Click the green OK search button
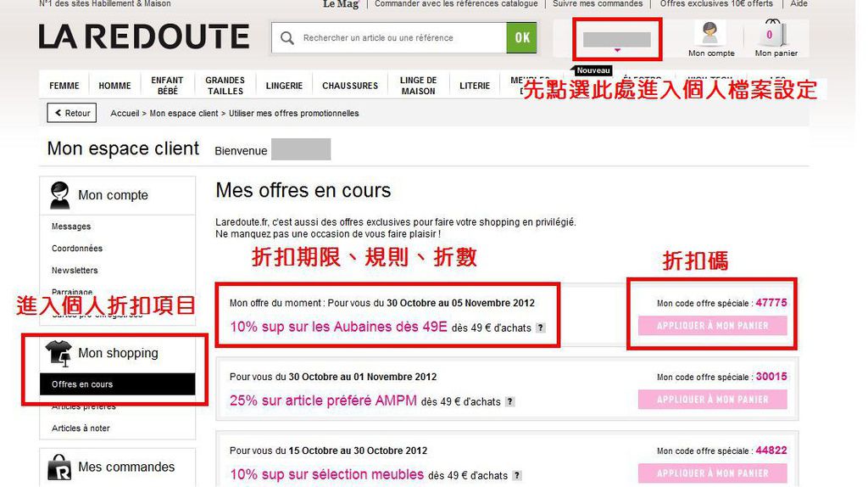The width and height of the screenshot is (868, 487). click(522, 37)
